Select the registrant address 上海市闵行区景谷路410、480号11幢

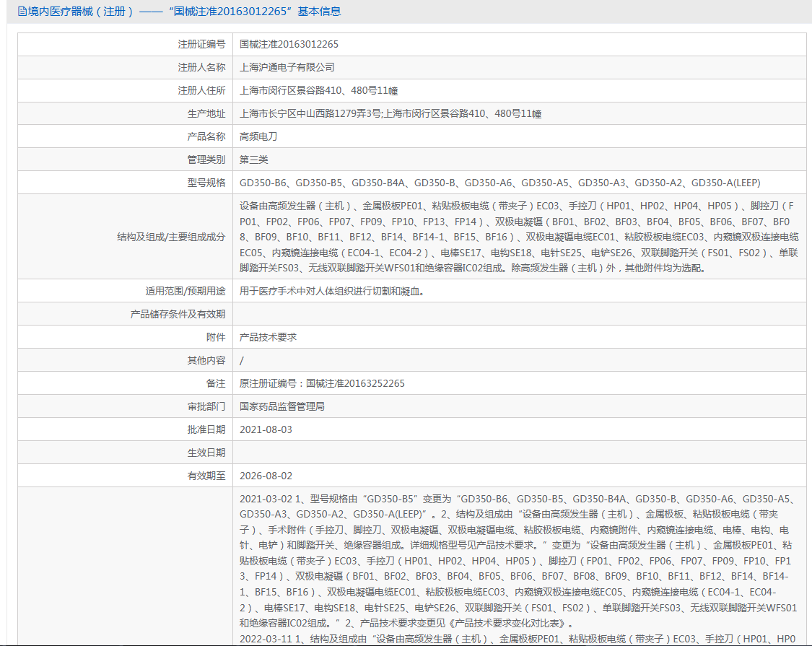pos(318,91)
